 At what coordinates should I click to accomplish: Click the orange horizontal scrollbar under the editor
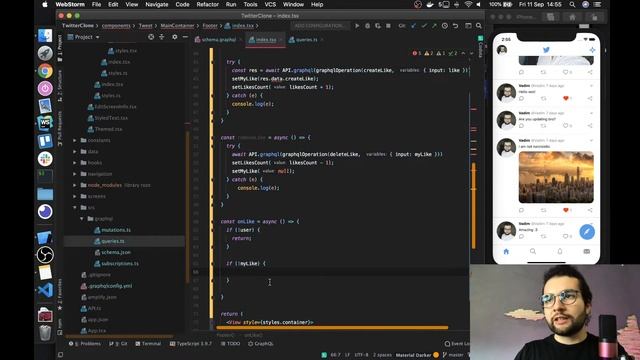pos(332,327)
